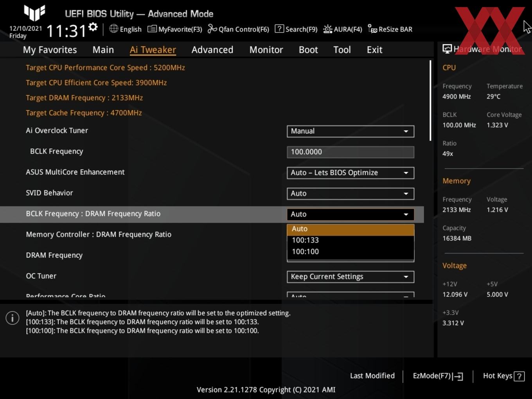Open the Performance Core Ratio dropdown
This screenshot has height=399, width=532.
pos(350,295)
